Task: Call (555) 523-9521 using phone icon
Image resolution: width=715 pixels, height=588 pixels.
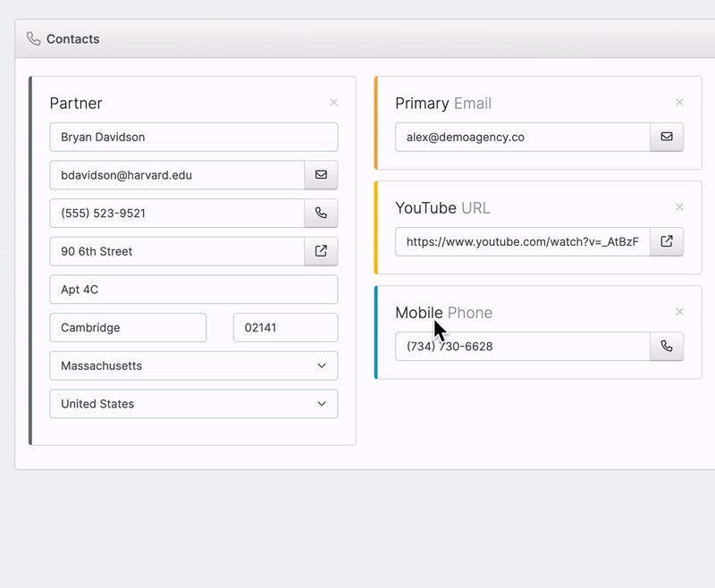Action: (x=321, y=213)
